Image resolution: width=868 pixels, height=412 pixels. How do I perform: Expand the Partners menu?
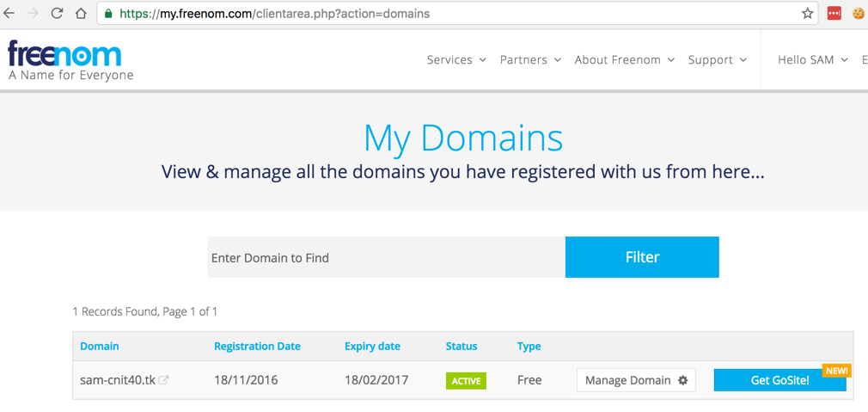(x=530, y=60)
